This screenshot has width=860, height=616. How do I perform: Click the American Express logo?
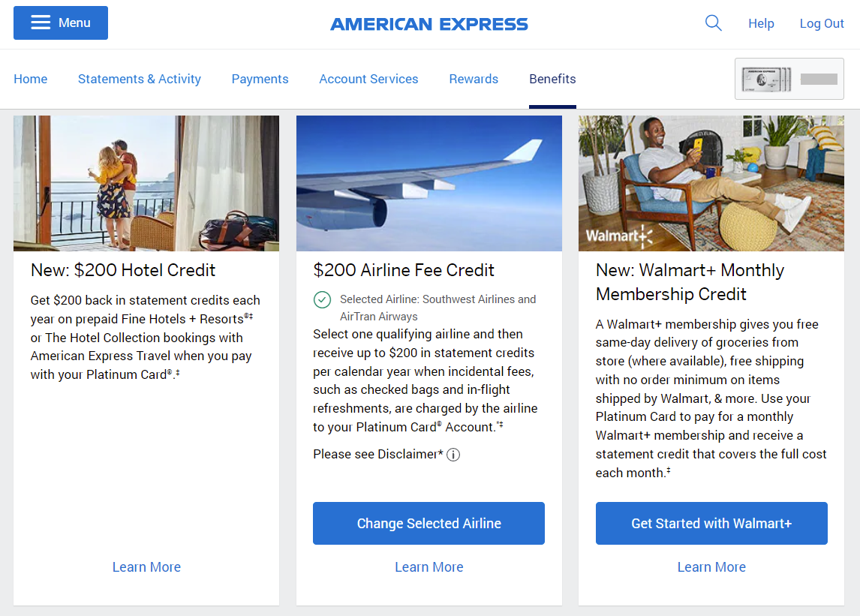point(429,24)
